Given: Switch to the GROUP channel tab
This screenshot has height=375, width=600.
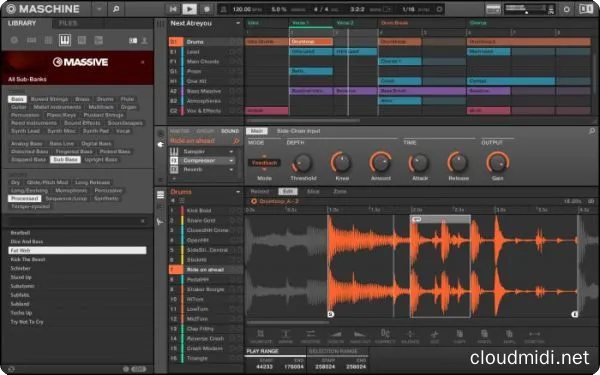Looking at the screenshot, I should pyautogui.click(x=205, y=131).
